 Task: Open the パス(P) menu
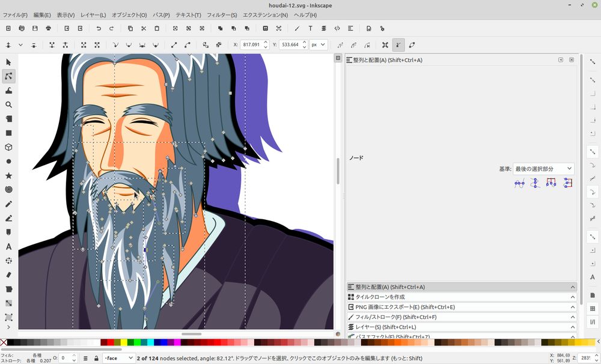coord(161,14)
